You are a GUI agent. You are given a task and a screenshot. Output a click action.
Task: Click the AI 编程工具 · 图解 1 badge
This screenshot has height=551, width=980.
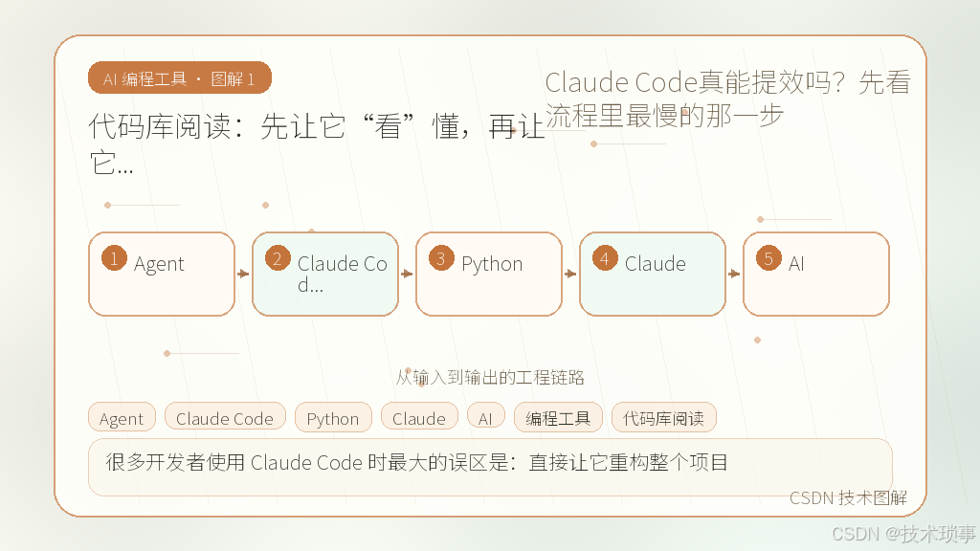(x=180, y=78)
